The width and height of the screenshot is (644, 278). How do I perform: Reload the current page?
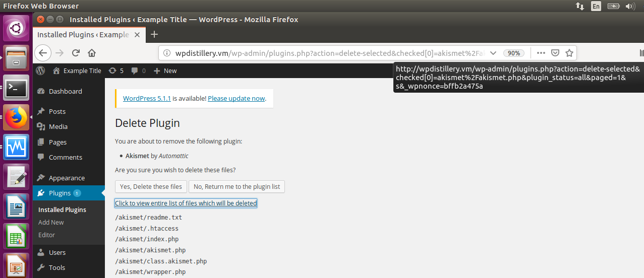(x=76, y=53)
